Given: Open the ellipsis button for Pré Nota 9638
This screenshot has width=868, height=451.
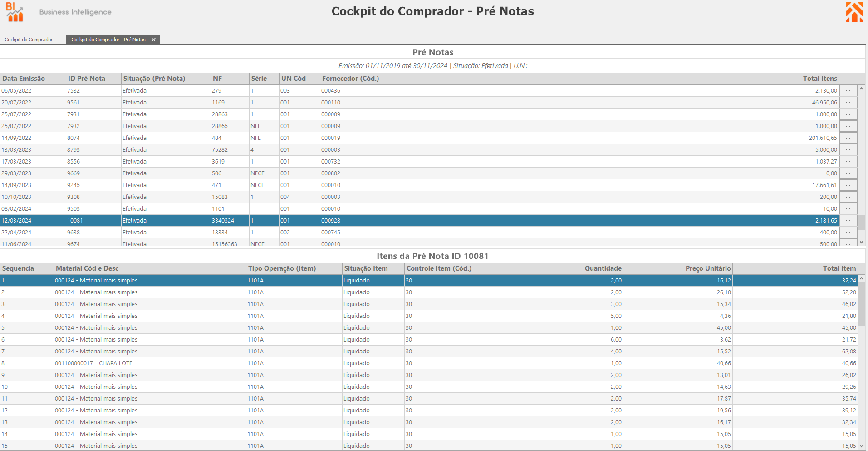Looking at the screenshot, I should (x=848, y=233).
